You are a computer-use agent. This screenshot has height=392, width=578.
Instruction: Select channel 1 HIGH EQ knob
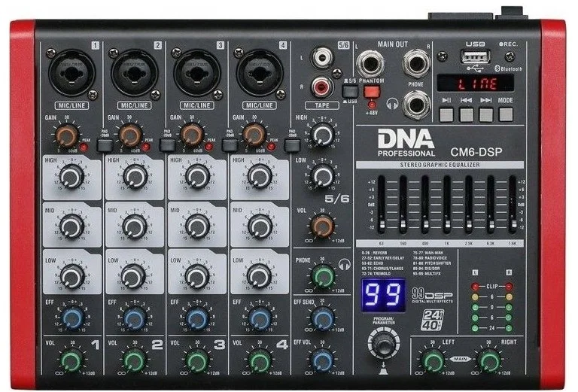tap(72, 177)
